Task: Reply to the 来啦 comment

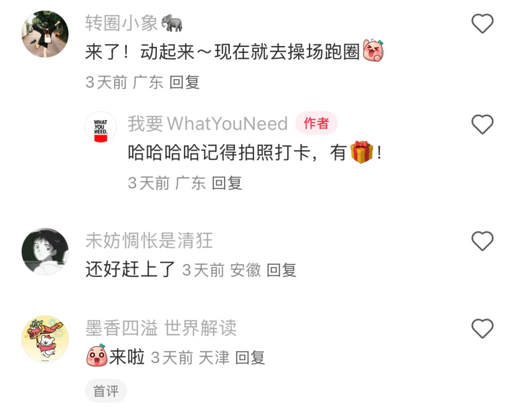Action: click(x=250, y=358)
